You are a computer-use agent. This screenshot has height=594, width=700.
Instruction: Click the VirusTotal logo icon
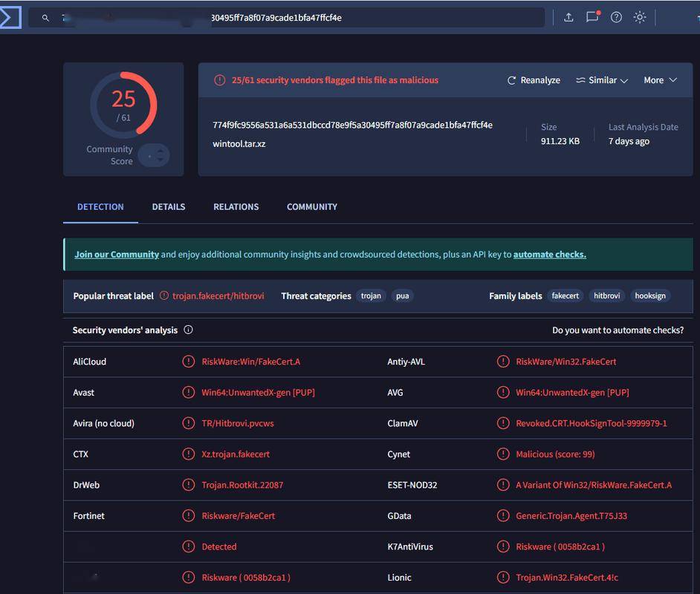point(10,17)
